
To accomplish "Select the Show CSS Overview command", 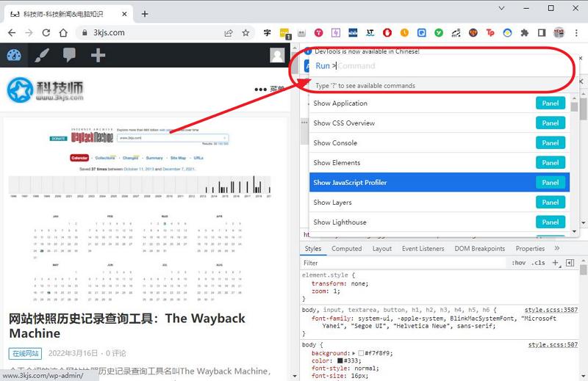I will (439, 123).
